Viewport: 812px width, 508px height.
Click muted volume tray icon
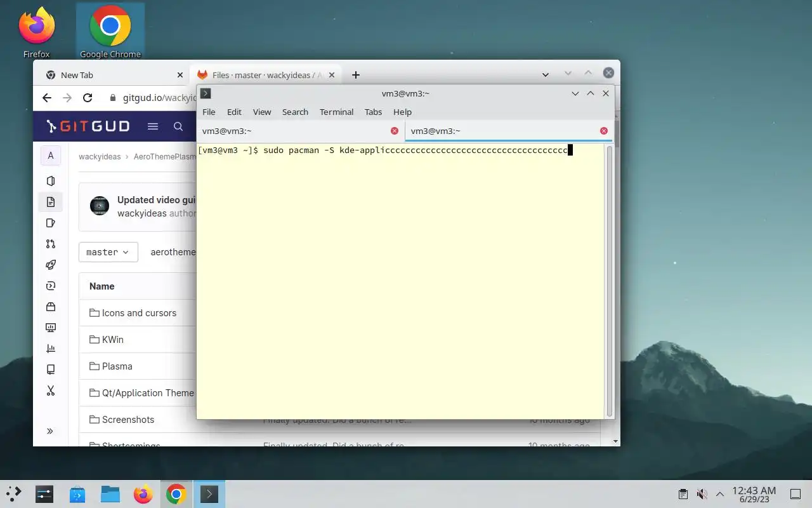tap(702, 494)
